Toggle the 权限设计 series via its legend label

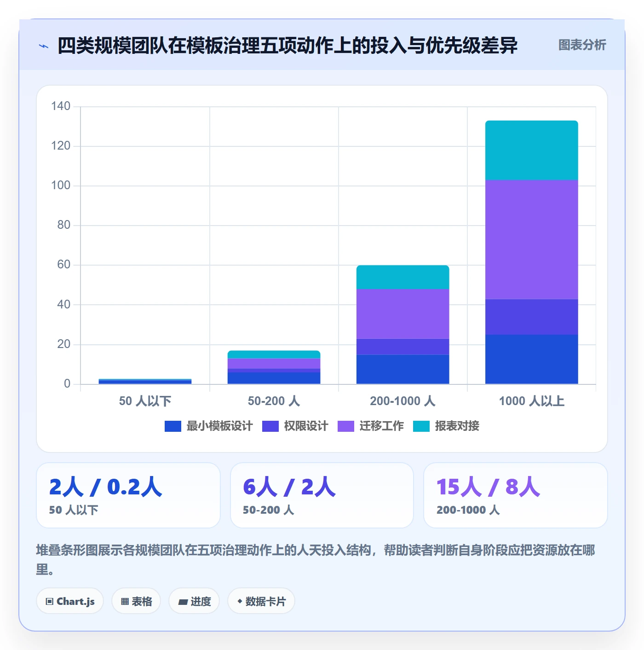coord(306,426)
